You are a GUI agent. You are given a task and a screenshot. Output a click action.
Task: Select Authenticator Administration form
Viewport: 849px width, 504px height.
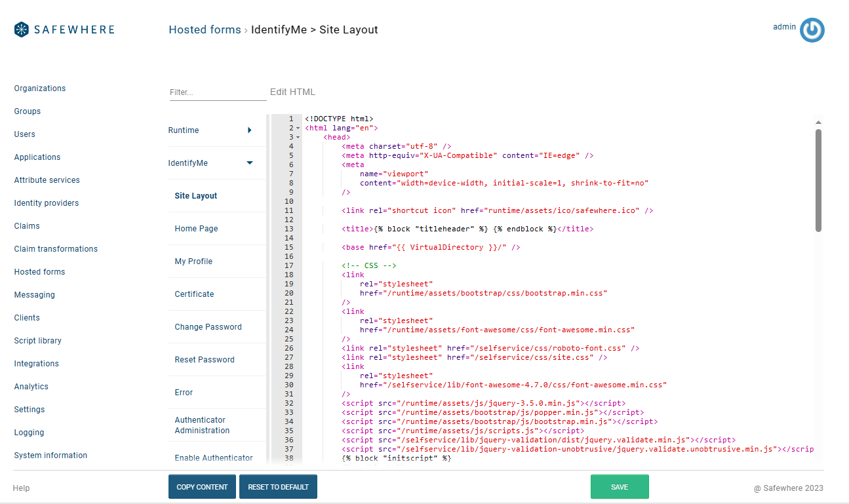pos(202,425)
